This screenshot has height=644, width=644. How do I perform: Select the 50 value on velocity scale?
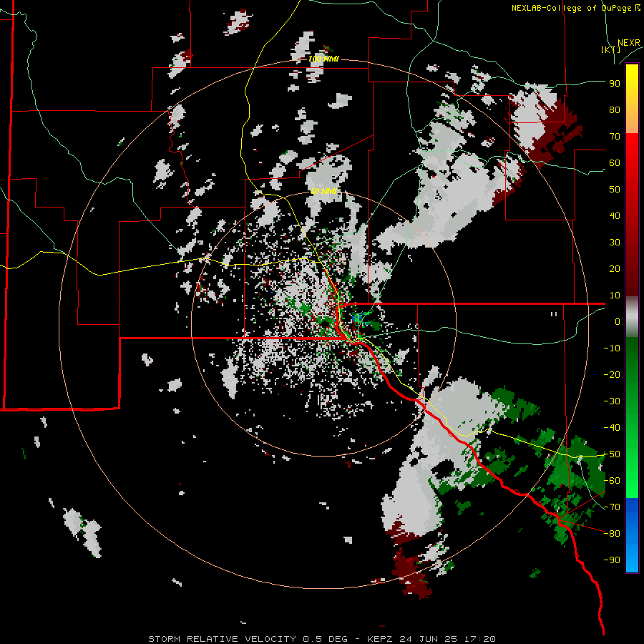pos(615,190)
